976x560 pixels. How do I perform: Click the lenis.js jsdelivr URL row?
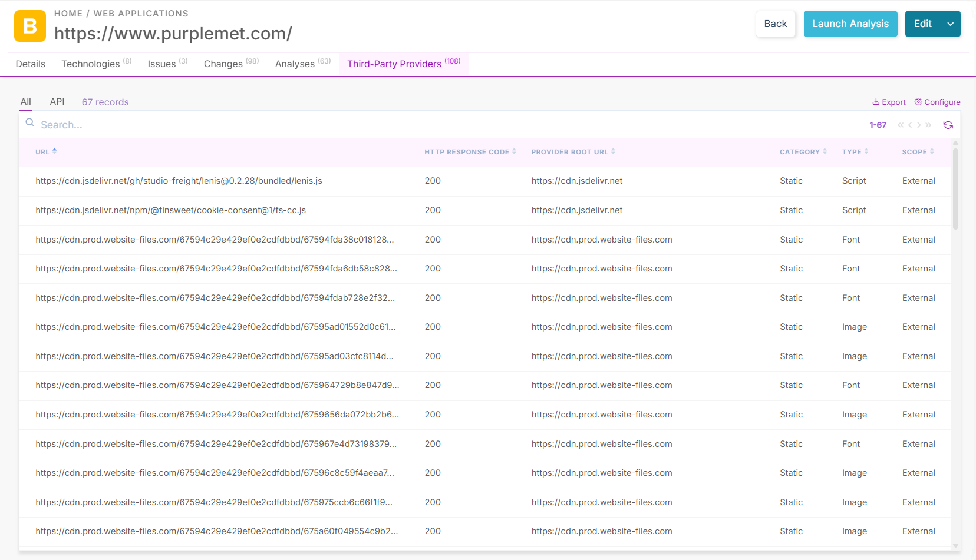pyautogui.click(x=179, y=181)
